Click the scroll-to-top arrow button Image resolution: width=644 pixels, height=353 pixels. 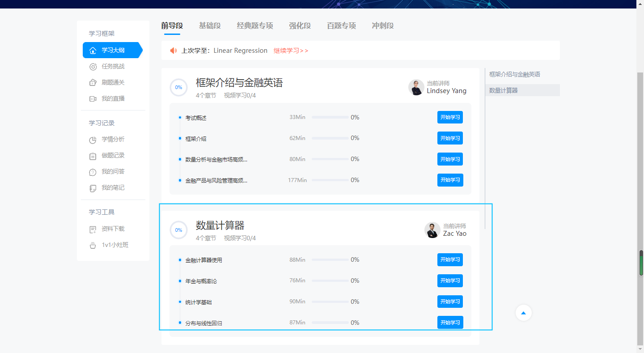click(x=523, y=313)
